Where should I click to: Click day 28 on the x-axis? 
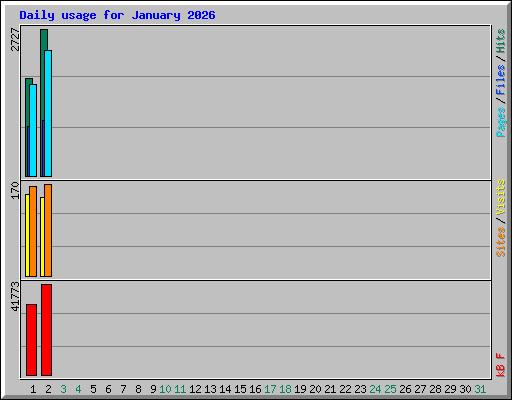point(435,389)
